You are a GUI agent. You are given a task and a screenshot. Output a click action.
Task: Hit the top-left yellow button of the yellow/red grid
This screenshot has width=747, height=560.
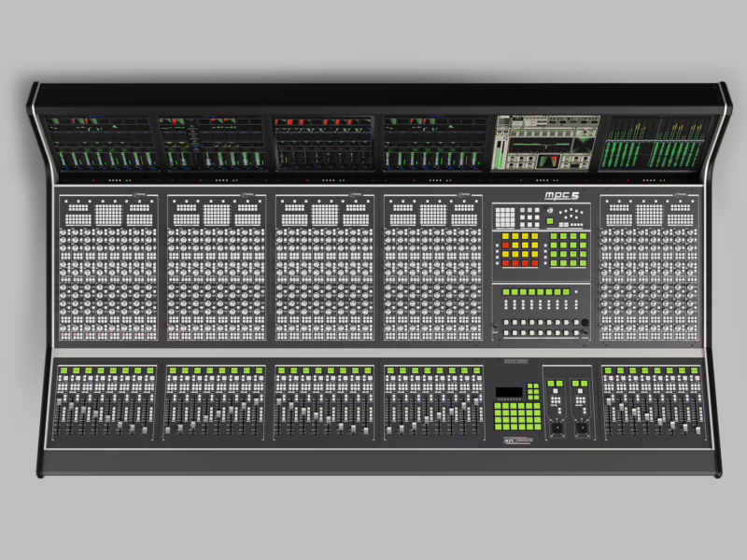(505, 236)
